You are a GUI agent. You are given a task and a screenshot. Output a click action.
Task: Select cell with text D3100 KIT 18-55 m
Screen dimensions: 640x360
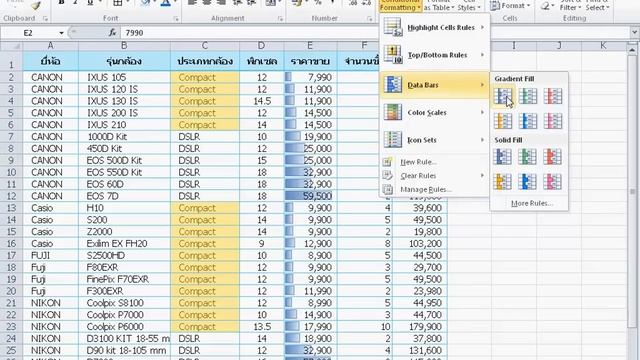[x=124, y=338]
